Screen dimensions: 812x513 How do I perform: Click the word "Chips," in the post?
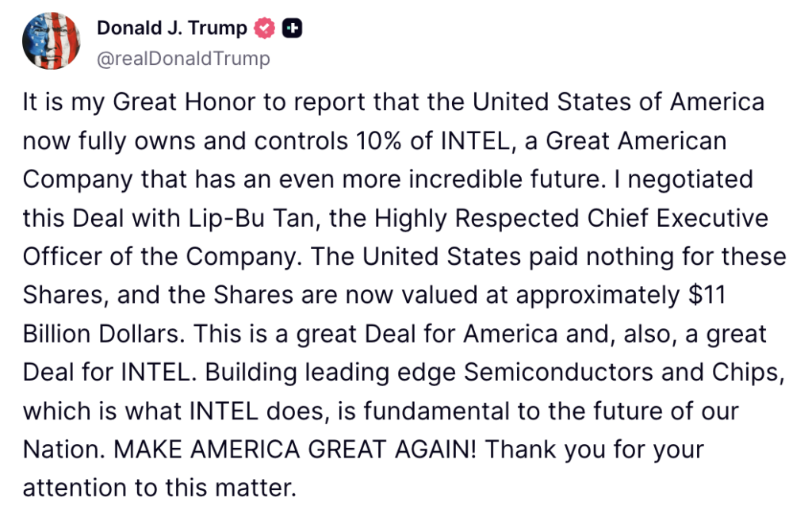(749, 372)
